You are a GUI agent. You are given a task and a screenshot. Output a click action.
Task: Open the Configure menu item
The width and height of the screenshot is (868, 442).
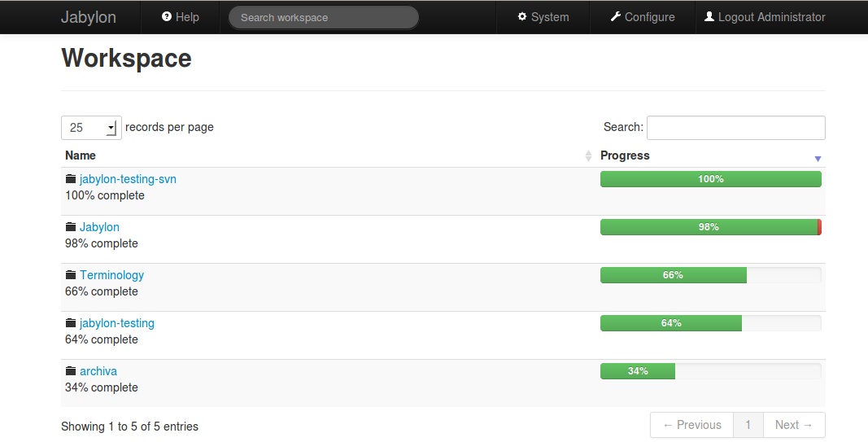pos(643,17)
